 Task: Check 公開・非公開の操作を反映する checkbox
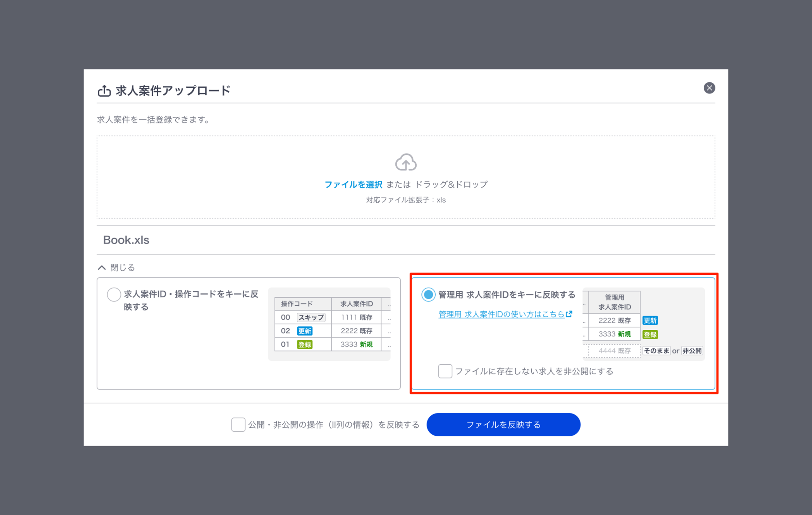pyautogui.click(x=238, y=424)
